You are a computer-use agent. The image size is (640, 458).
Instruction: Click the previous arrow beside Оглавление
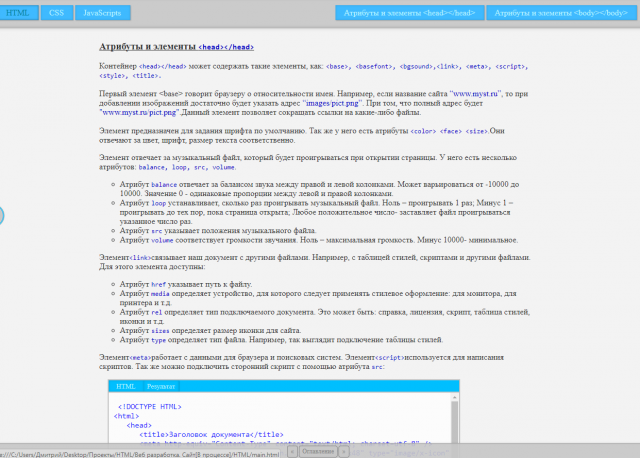292,451
